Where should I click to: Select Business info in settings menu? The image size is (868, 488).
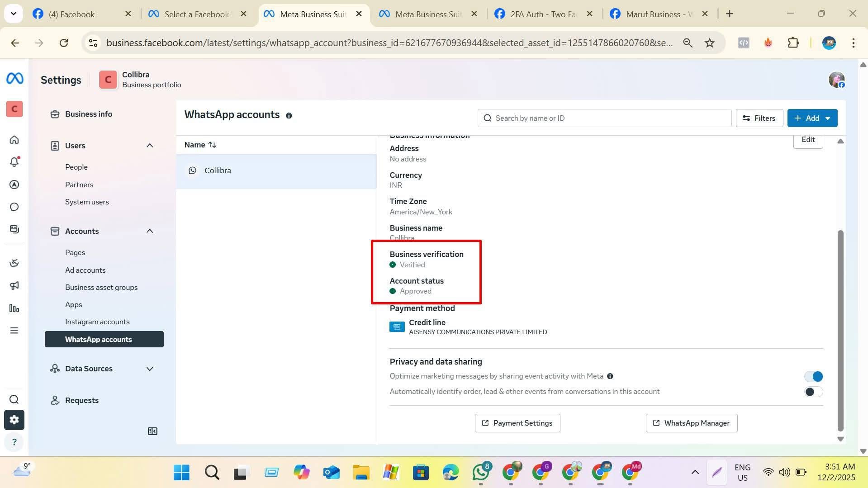(x=89, y=114)
